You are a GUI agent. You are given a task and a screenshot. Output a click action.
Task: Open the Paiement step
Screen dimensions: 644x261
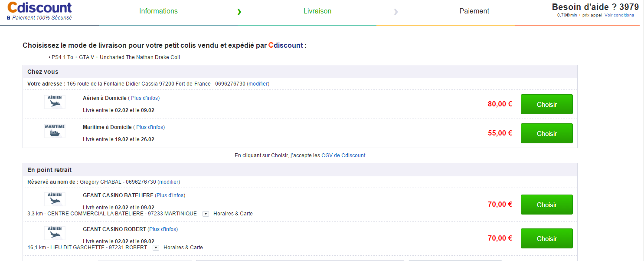[x=474, y=11]
